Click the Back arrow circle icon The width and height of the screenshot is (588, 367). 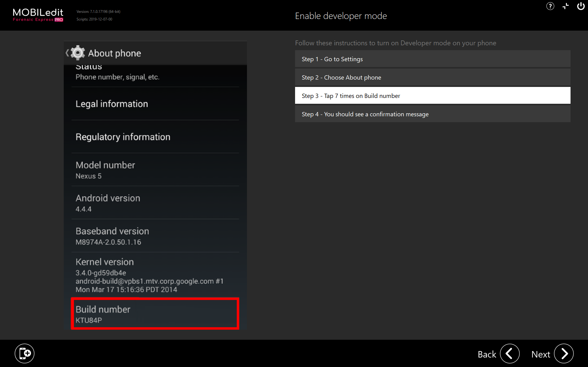510,354
